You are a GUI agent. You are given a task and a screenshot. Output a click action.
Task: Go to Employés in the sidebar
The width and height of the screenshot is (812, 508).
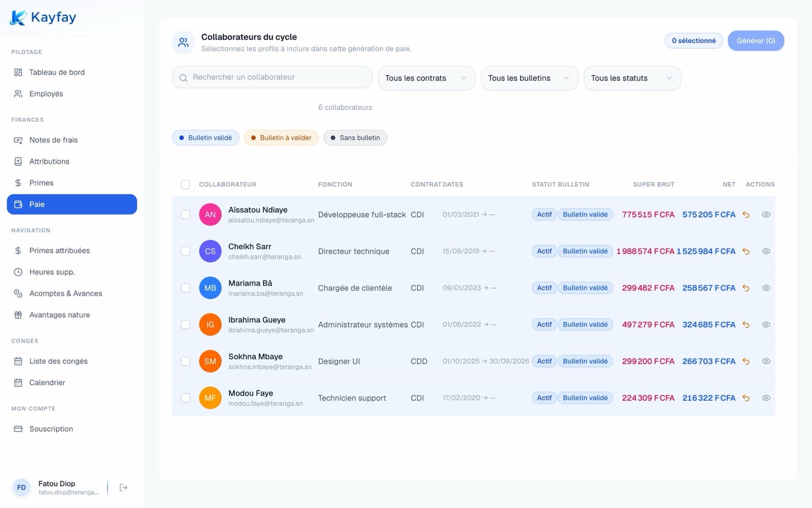tap(72, 93)
